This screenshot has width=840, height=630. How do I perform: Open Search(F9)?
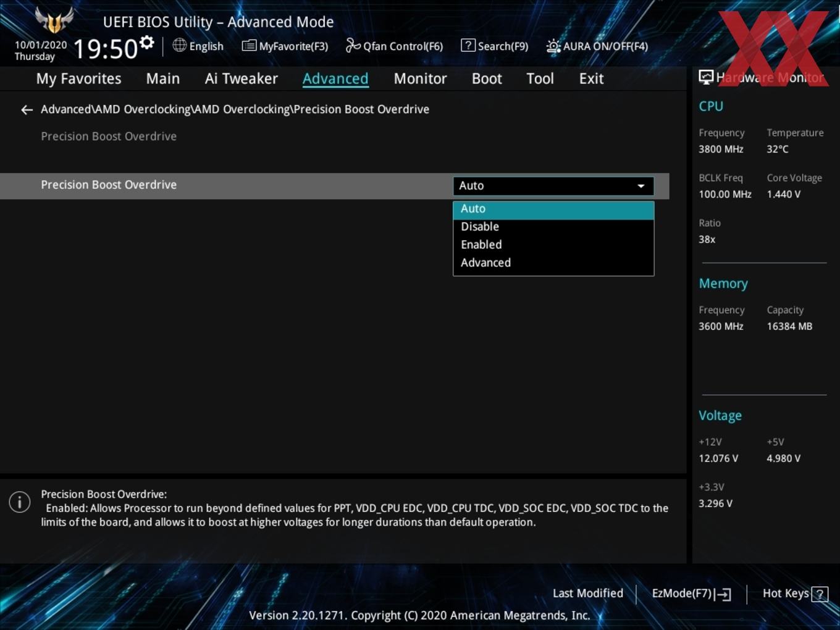495,46
